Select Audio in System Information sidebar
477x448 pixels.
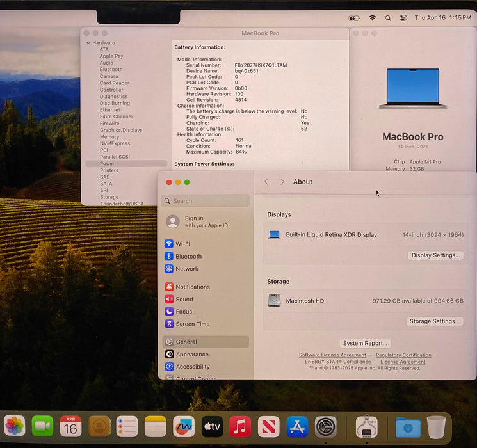(x=106, y=63)
